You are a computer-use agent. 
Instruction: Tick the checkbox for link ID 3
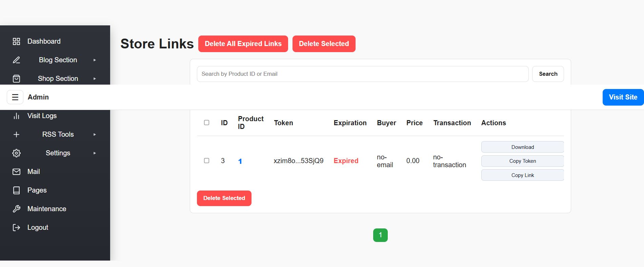[206, 160]
